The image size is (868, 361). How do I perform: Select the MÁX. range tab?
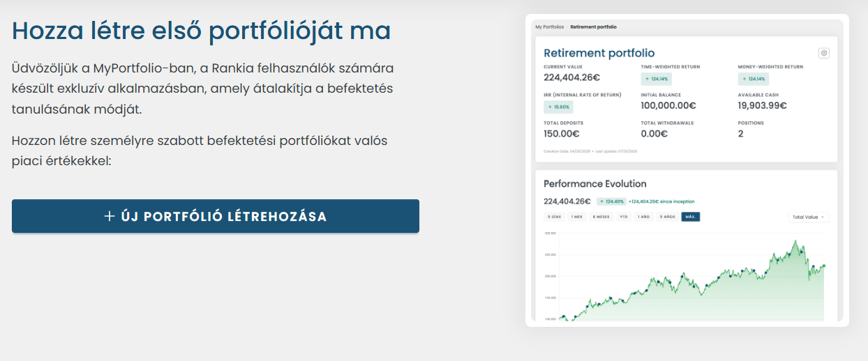pos(691,217)
